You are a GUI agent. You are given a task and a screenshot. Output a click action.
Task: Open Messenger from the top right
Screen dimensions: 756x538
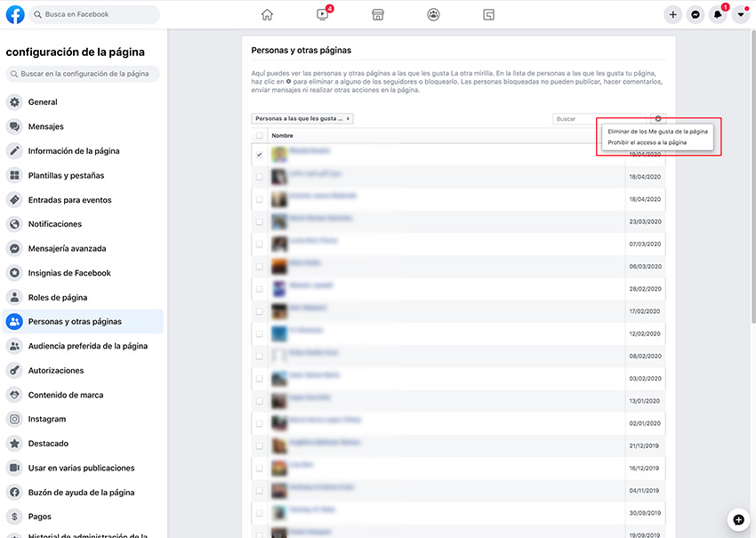click(695, 14)
